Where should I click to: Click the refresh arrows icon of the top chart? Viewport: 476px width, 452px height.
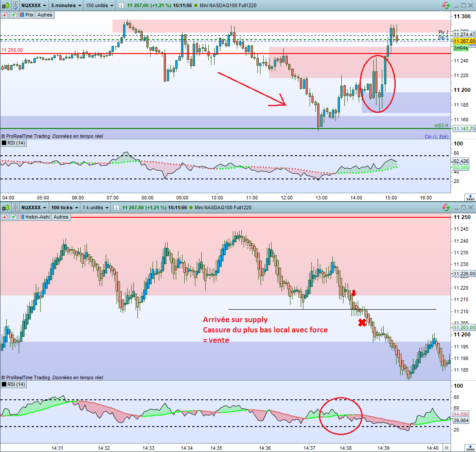click(446, 5)
